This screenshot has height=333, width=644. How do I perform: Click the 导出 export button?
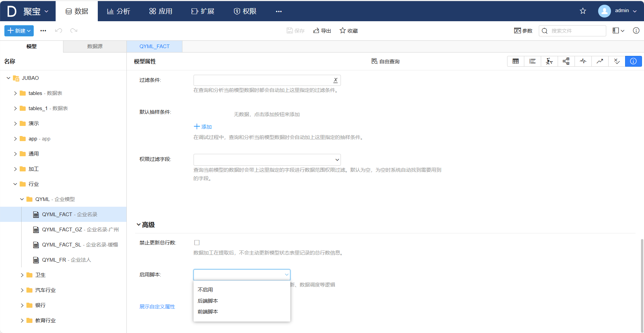[322, 31]
